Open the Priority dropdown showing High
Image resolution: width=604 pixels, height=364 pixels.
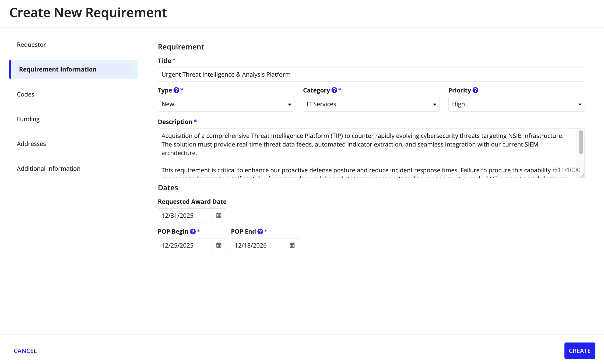pyautogui.click(x=516, y=104)
